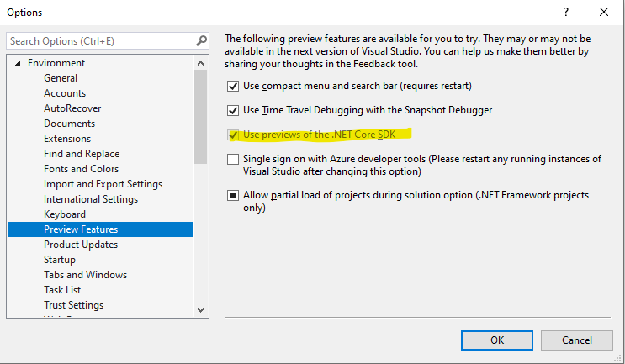Enable Single sign on with Azure developer tools

[x=233, y=159]
